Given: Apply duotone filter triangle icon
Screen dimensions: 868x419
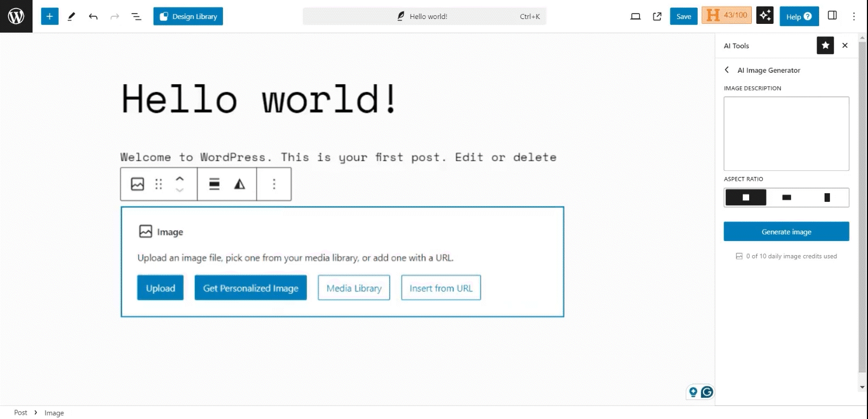Looking at the screenshot, I should (239, 184).
